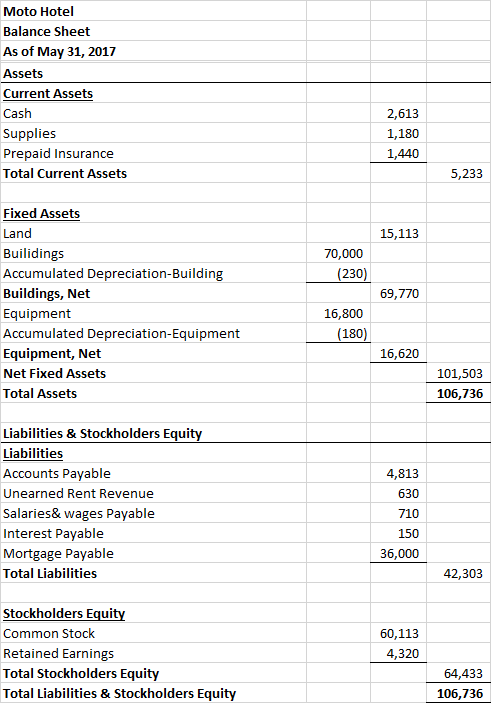Select the Total Current Assets value 5,233
The height and width of the screenshot is (703, 491).
click(466, 174)
